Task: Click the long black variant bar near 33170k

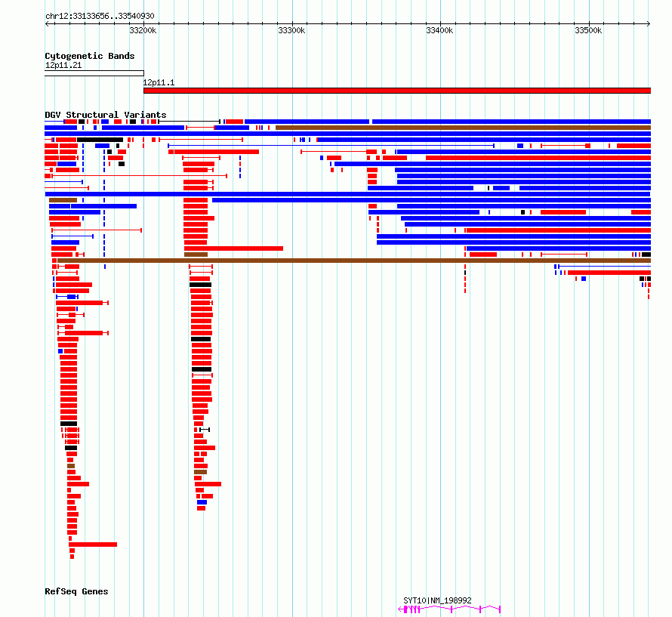Action: point(100,140)
